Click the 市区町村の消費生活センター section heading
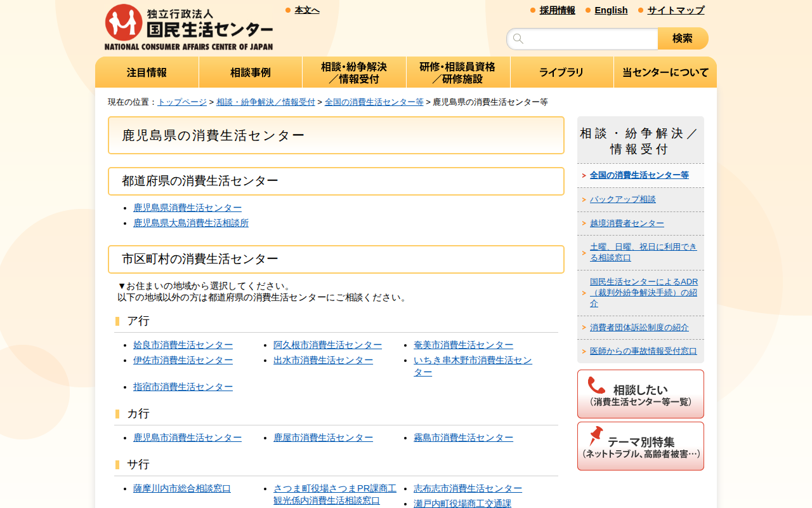 tap(336, 259)
